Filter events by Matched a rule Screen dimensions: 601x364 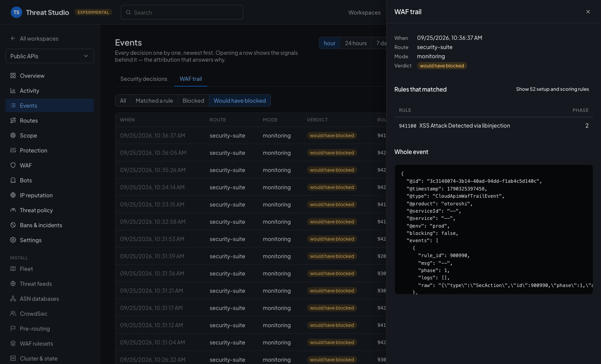point(154,100)
